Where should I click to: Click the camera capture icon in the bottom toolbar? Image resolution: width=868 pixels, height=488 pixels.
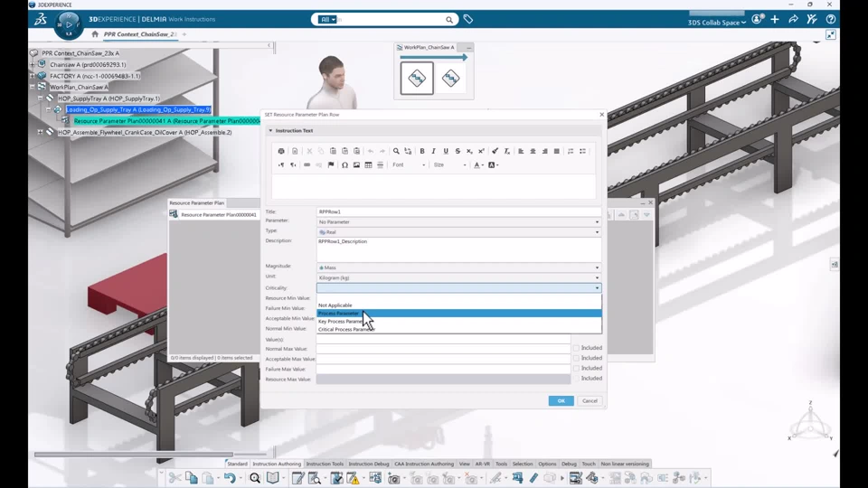coord(393,478)
